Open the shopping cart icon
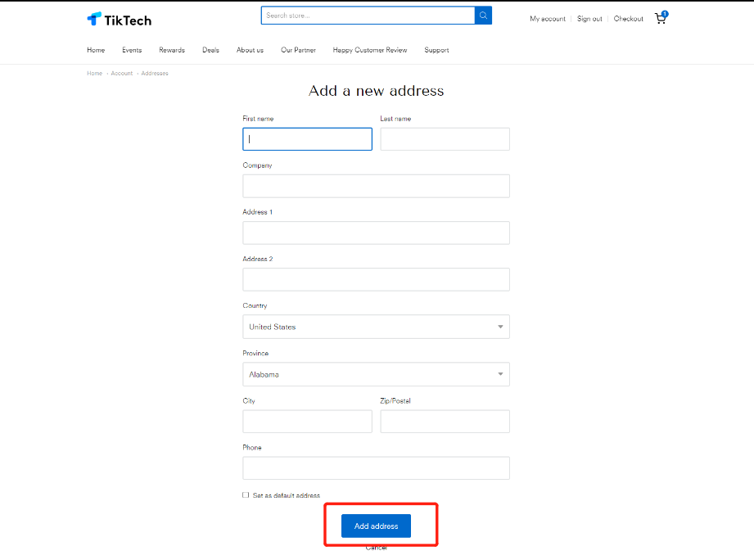Image resolution: width=754 pixels, height=560 pixels. (660, 18)
